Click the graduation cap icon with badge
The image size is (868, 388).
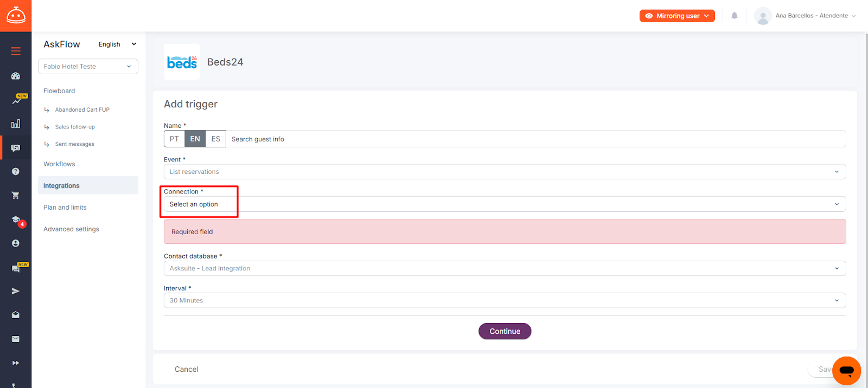[x=16, y=219]
